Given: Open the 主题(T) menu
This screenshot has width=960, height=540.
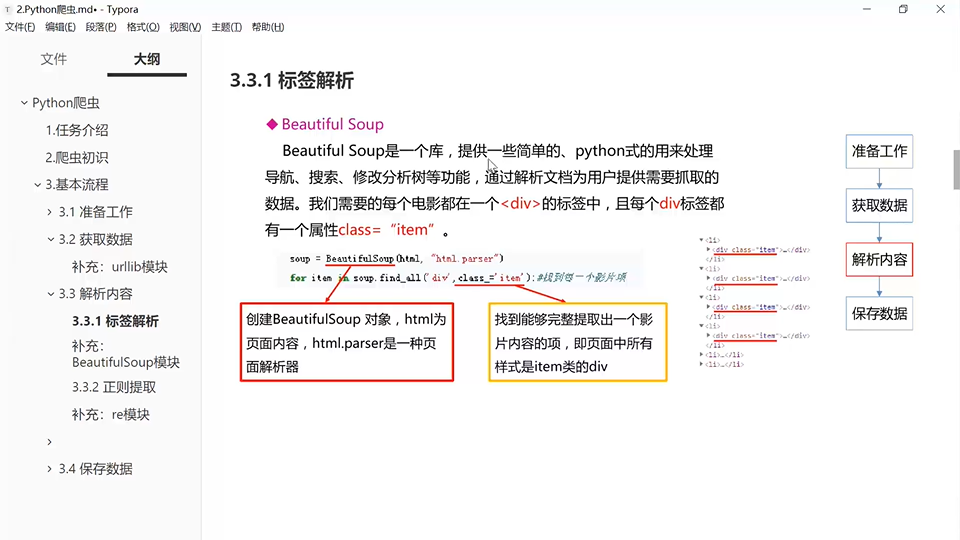Looking at the screenshot, I should point(226,27).
